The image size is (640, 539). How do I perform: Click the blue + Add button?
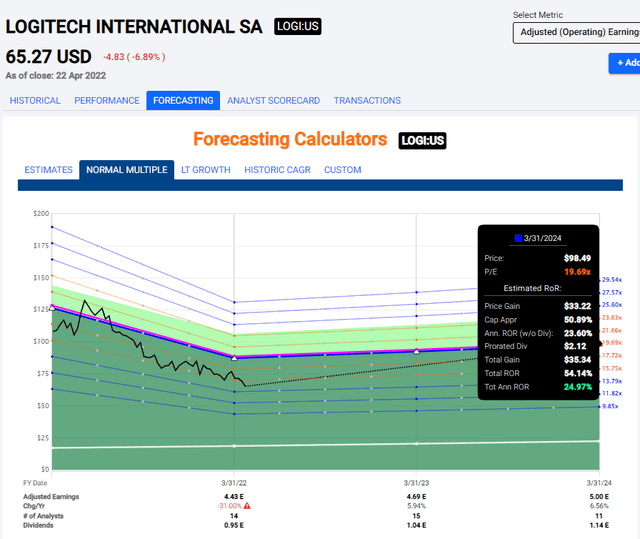(x=624, y=63)
